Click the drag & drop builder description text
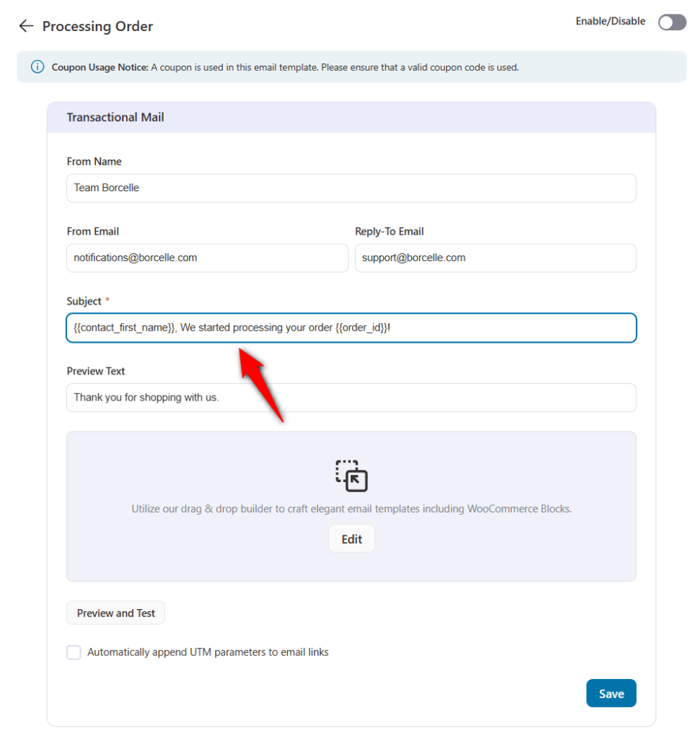This screenshot has width=700, height=739. click(351, 509)
